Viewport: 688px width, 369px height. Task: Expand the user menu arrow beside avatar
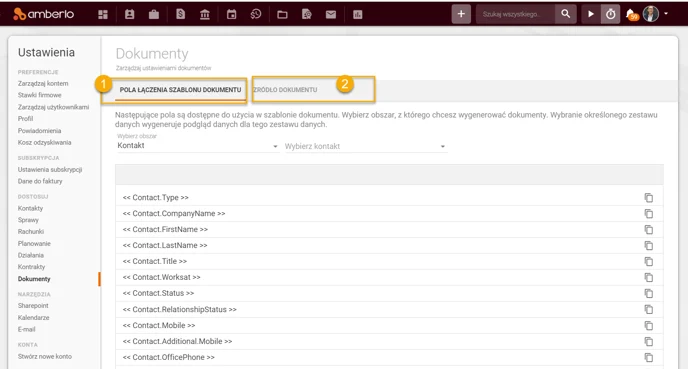[666, 14]
